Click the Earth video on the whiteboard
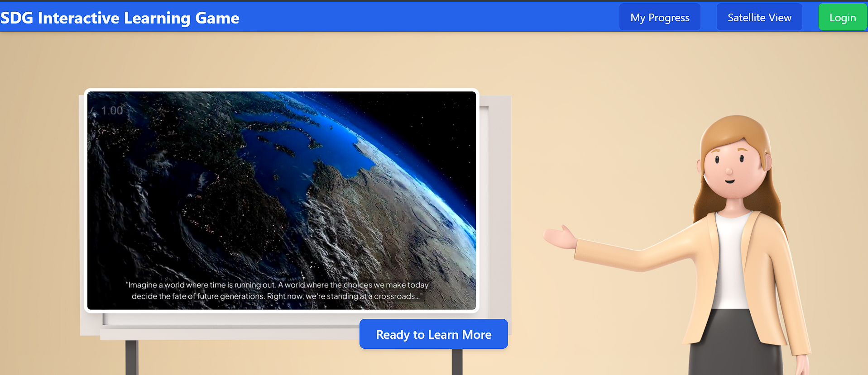This screenshot has height=375, width=868. pyautogui.click(x=281, y=200)
